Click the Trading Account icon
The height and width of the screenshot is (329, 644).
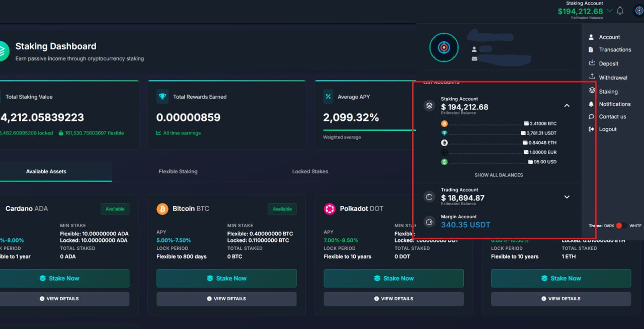point(429,196)
